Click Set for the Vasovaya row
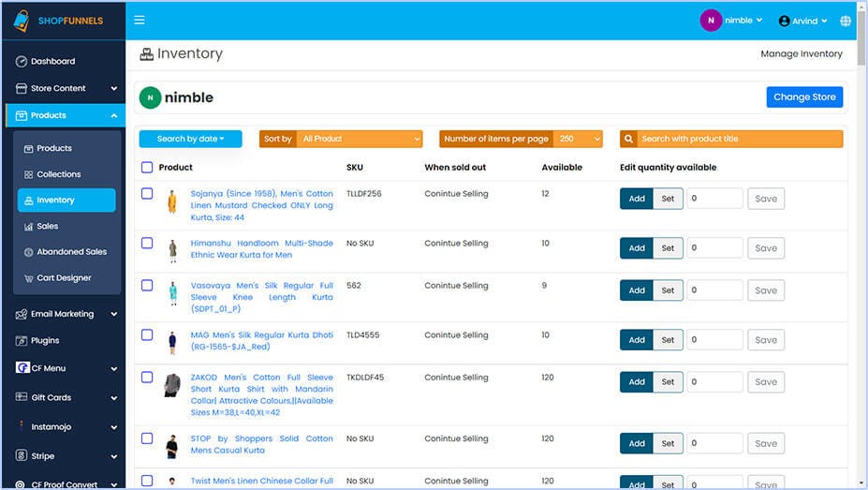 (x=668, y=290)
